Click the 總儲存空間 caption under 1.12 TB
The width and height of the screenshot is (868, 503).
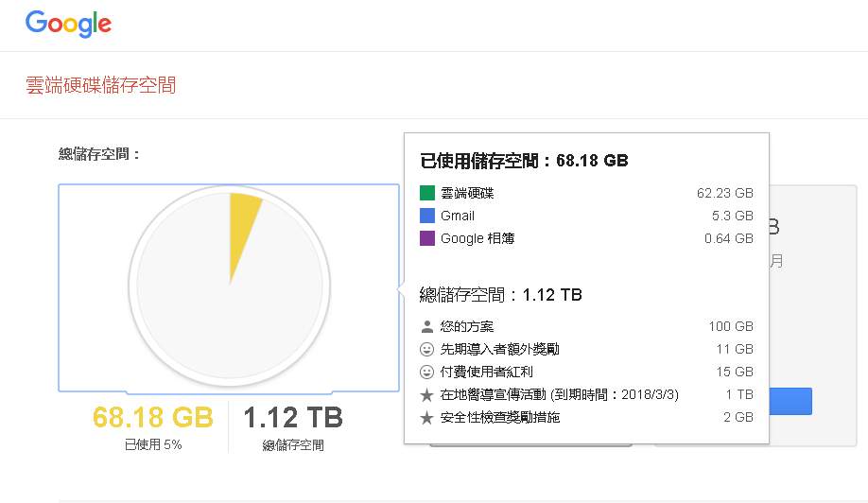click(x=293, y=445)
